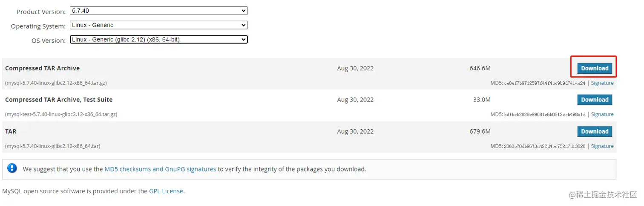Viewport: 644px width, 206px height.
Task: Download the Test Suite TAR archive
Action: click(x=595, y=100)
